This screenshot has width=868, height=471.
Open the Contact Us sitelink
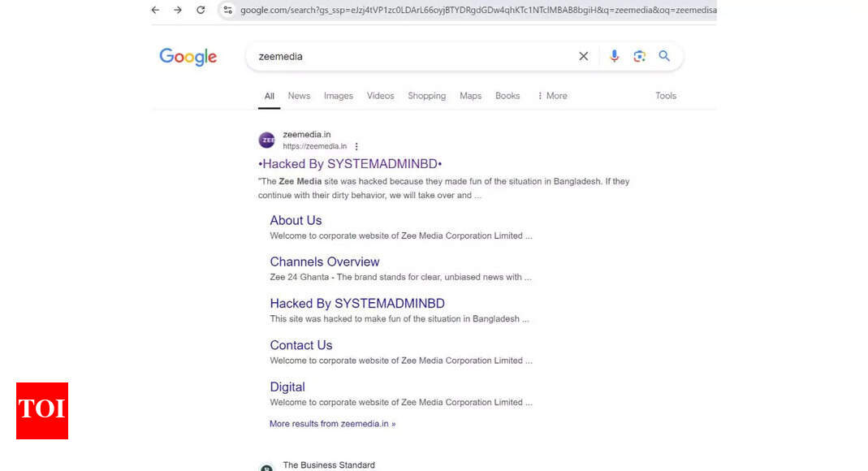coord(301,345)
